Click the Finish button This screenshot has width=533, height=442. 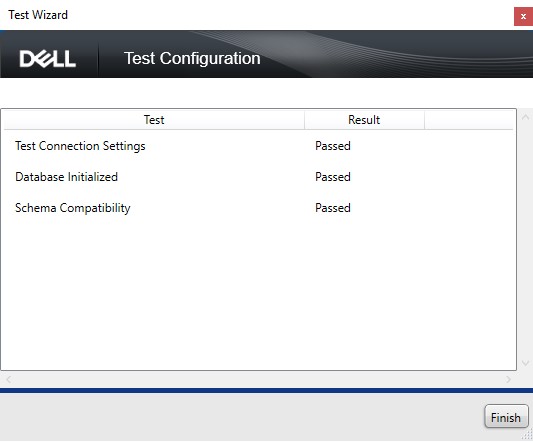506,416
